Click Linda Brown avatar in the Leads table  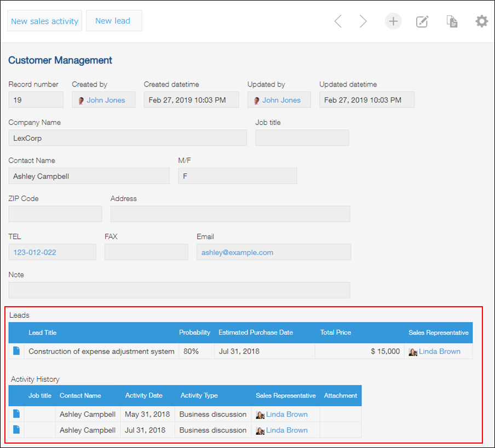point(412,352)
